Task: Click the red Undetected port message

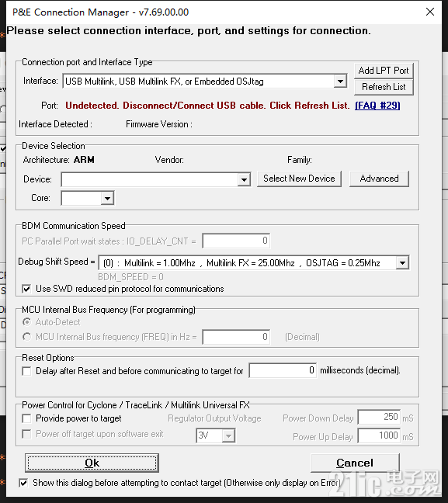Action: pyautogui.click(x=207, y=106)
